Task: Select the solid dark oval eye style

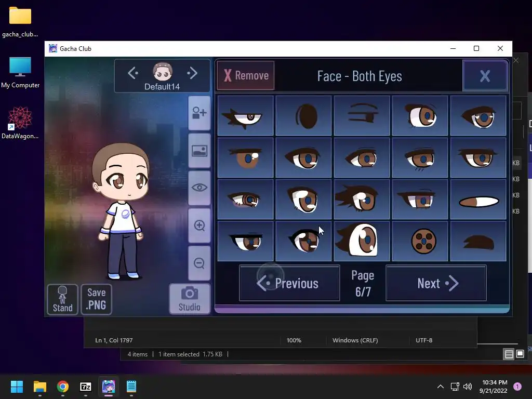Action: tap(303, 116)
